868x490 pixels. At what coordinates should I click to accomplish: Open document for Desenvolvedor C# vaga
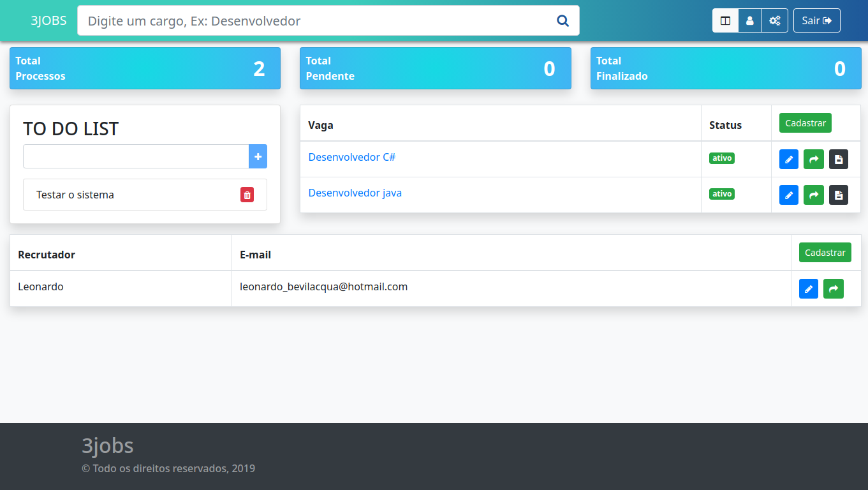click(839, 160)
